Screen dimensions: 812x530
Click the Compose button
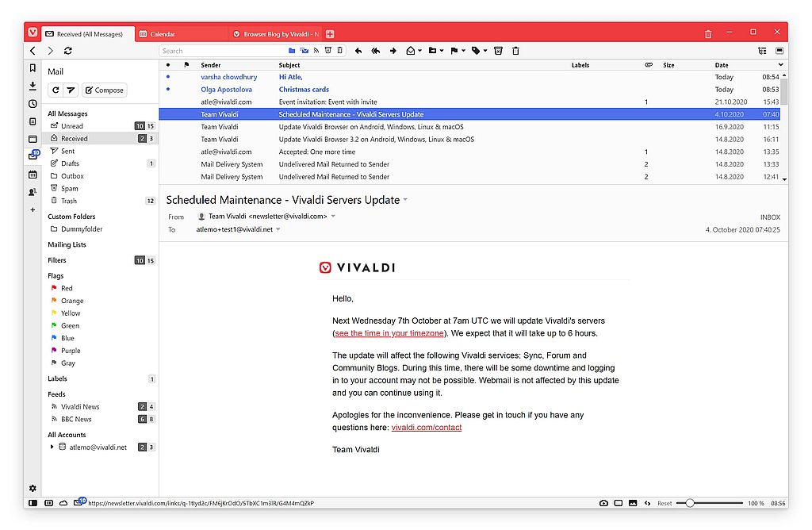pyautogui.click(x=104, y=90)
